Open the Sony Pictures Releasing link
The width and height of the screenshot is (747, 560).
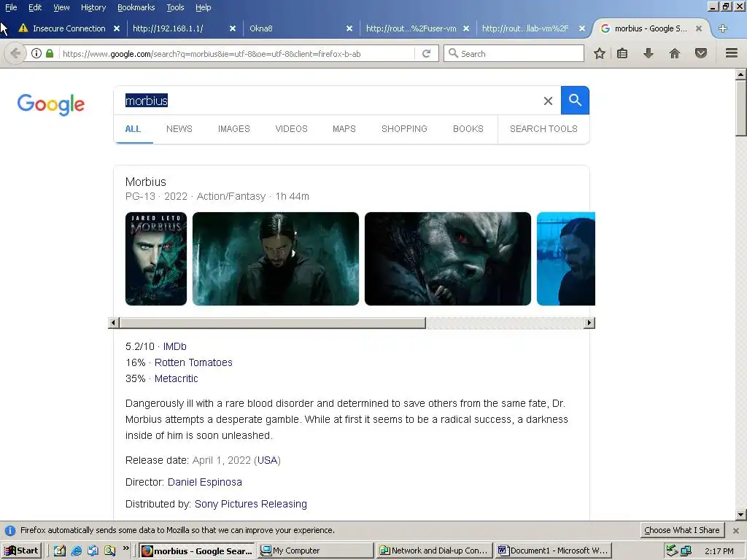click(x=251, y=505)
